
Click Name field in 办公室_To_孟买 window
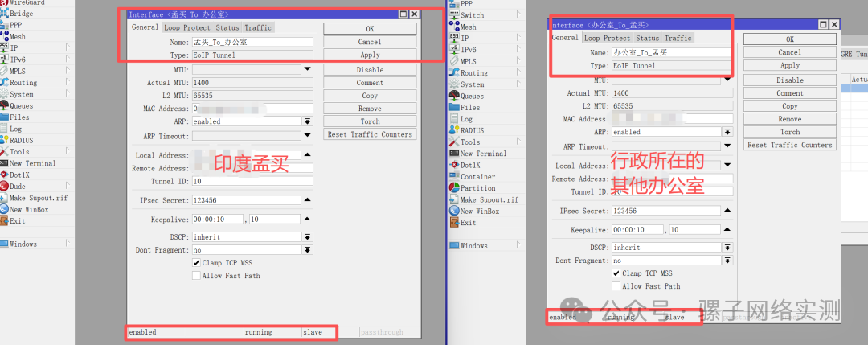pyautogui.click(x=673, y=52)
